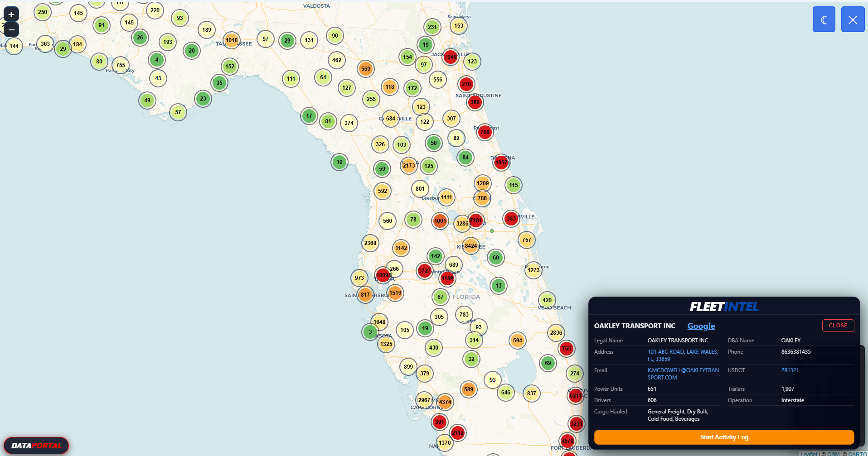
Task: Click the small green single-location dot
Action: (x=492, y=231)
